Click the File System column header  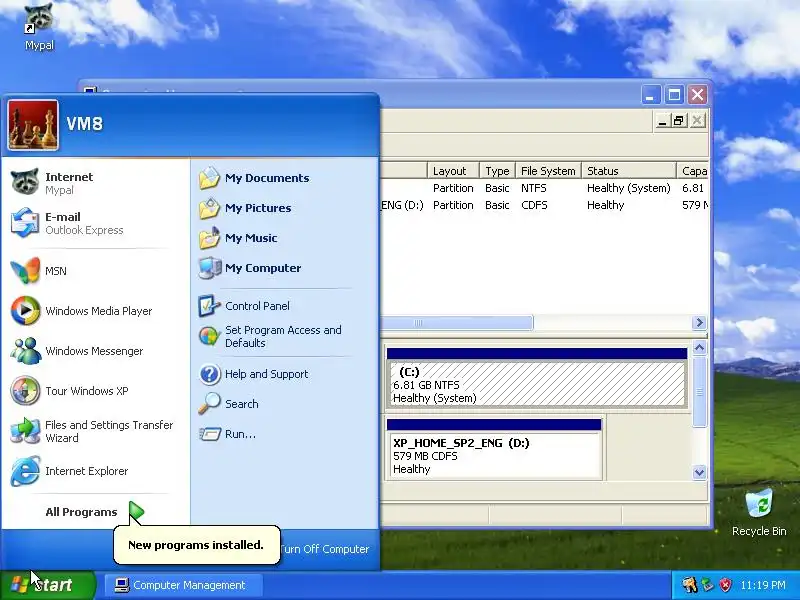[x=548, y=171]
